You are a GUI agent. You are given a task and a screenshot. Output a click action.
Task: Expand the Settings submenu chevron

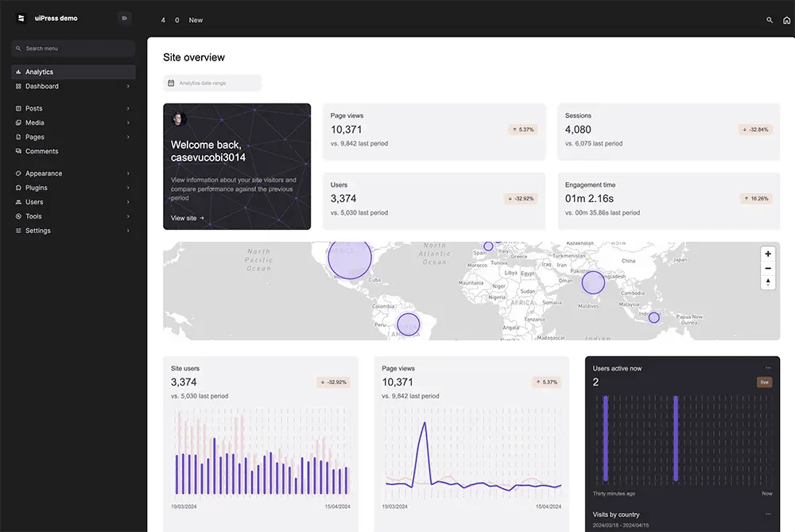click(x=128, y=231)
